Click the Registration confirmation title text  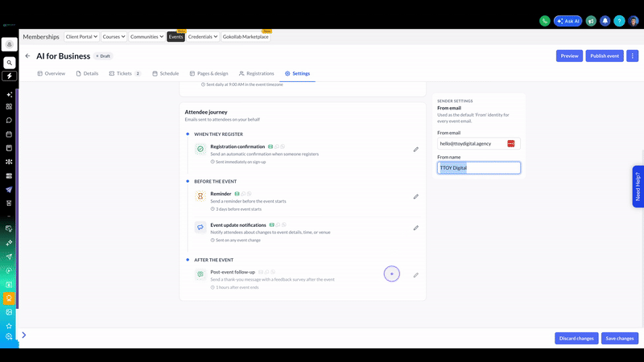click(237, 146)
